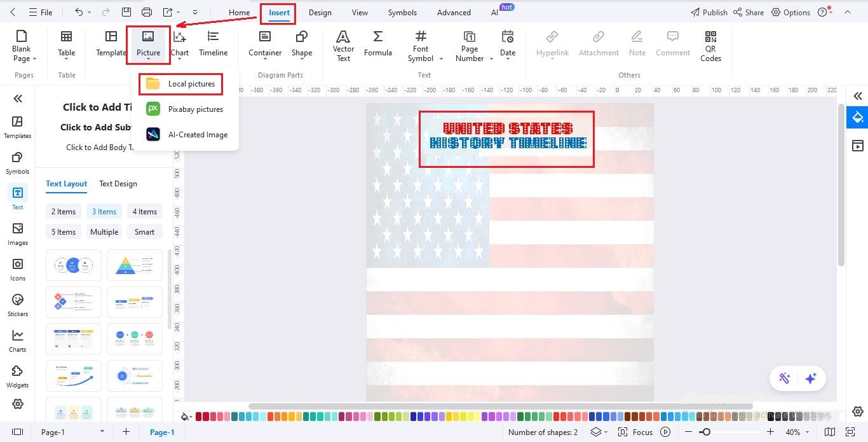Screen dimensions: 868x442
Task: Click the Text panel icon in sidebar
Action: point(18,193)
